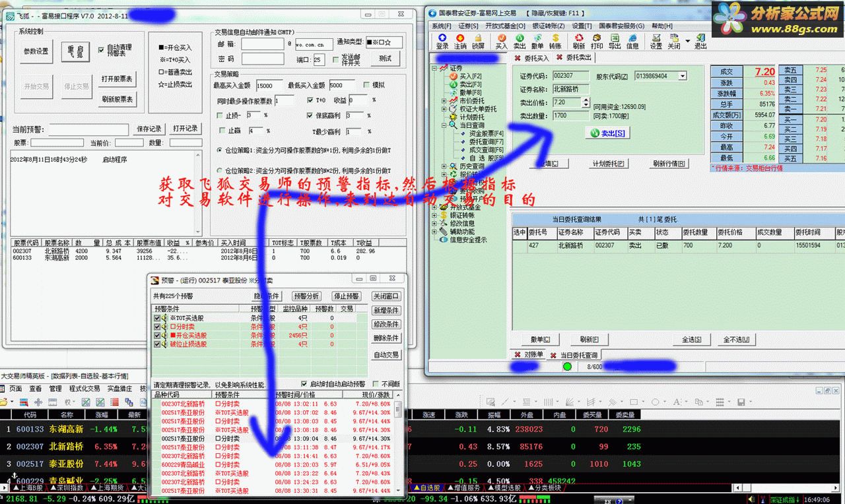Select 仓位策略1 radio button
The width and height of the screenshot is (845, 504).
[220, 151]
